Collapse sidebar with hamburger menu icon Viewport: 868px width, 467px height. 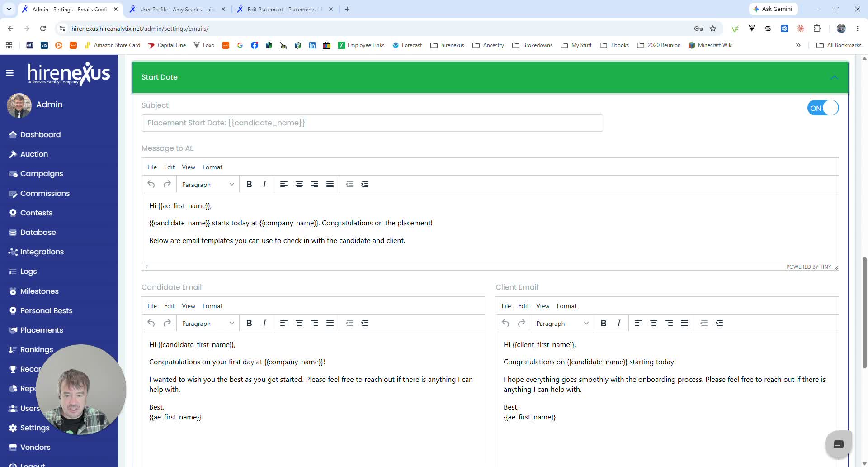click(x=9, y=73)
